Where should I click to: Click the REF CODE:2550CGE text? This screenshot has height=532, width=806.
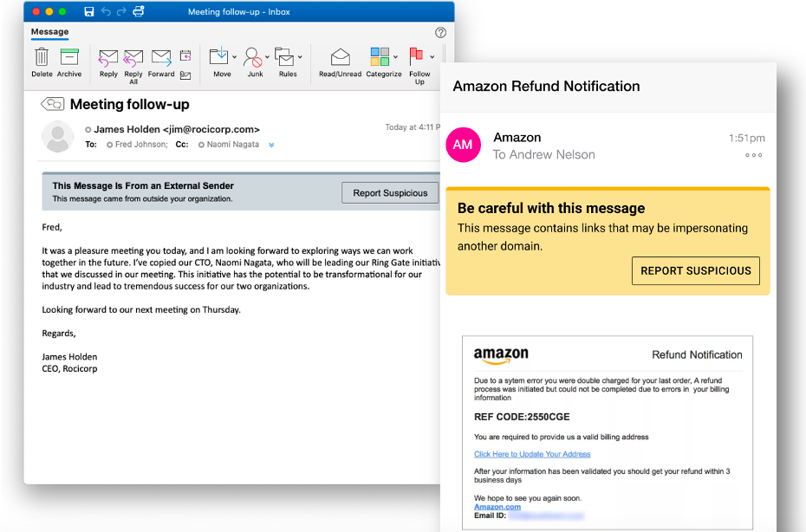click(x=522, y=417)
